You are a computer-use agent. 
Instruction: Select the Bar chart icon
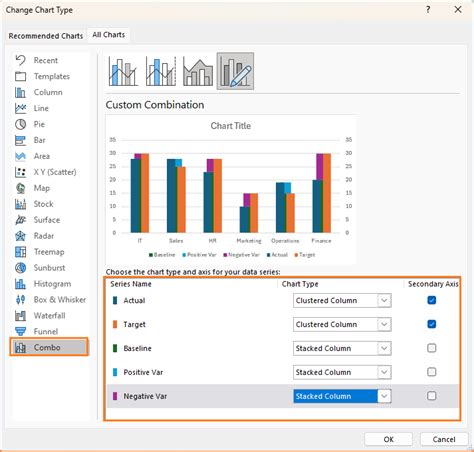point(20,140)
